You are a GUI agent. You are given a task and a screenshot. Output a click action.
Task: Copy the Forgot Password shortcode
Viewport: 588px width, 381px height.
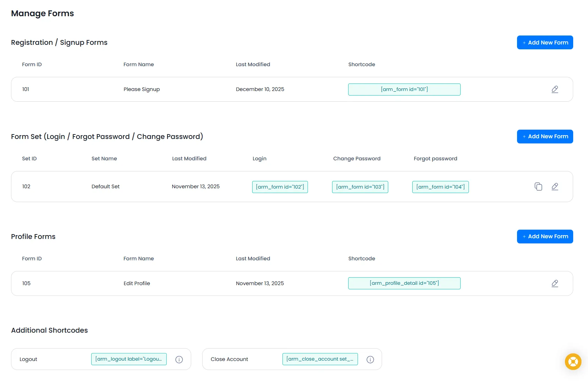[x=440, y=187]
